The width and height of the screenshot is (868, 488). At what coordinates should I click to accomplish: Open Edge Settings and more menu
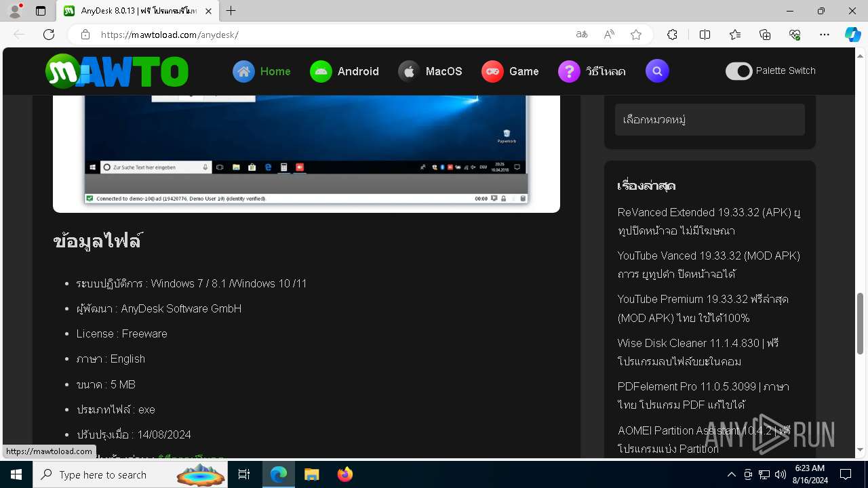pos(825,35)
